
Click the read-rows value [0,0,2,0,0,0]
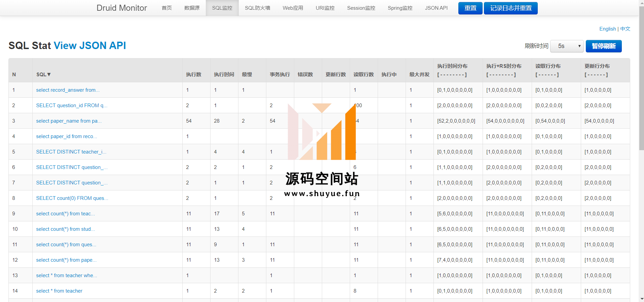tap(549, 105)
